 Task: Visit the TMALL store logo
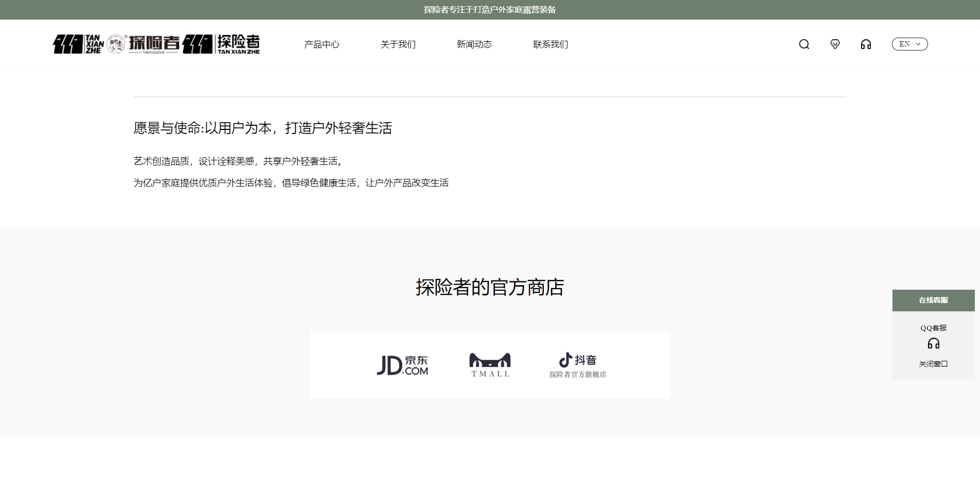(x=490, y=365)
